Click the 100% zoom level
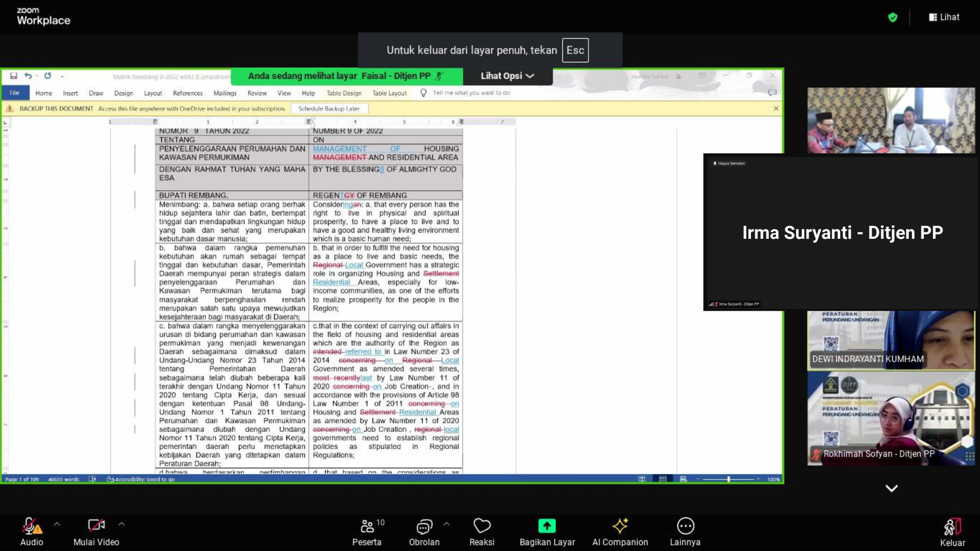This screenshot has width=980, height=551. point(773,480)
